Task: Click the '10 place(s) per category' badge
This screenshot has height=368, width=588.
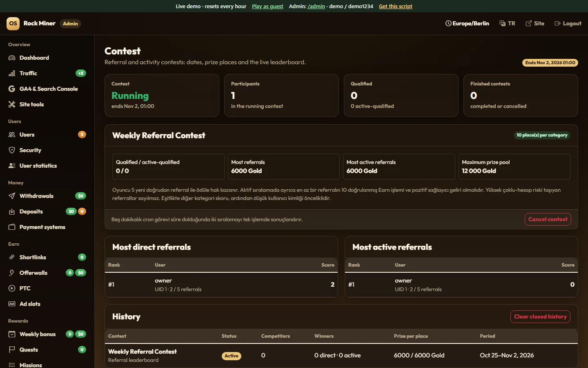Action: [x=542, y=135]
